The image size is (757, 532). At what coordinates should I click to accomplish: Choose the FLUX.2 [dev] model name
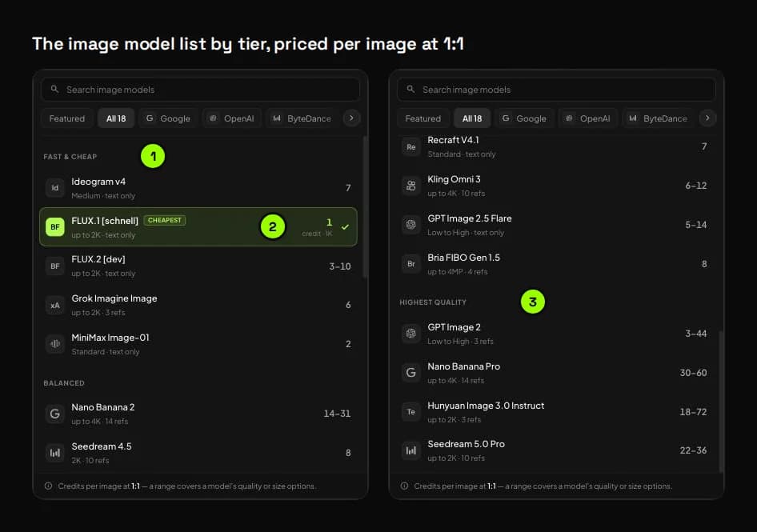[98, 259]
